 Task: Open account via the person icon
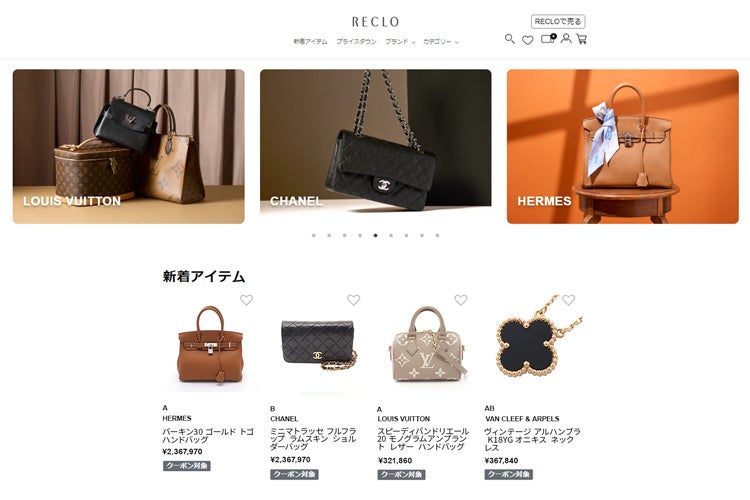coord(566,38)
